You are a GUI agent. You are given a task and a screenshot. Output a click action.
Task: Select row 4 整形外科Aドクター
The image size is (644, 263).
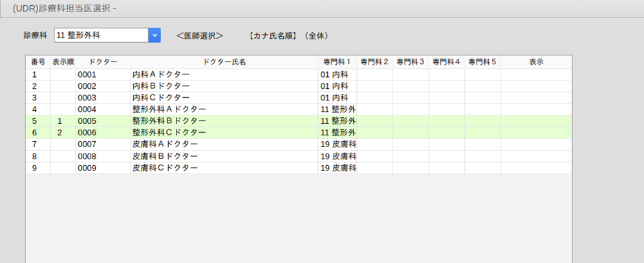tap(299, 109)
